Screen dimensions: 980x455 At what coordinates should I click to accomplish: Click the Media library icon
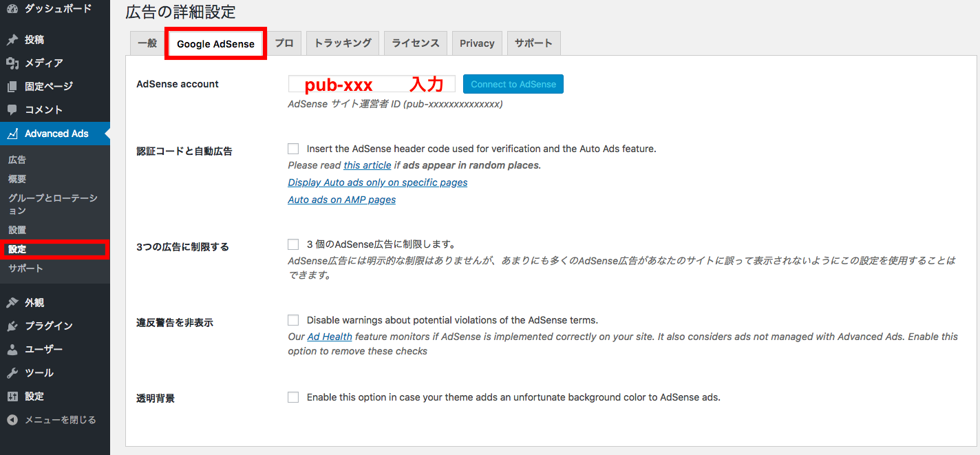12,63
